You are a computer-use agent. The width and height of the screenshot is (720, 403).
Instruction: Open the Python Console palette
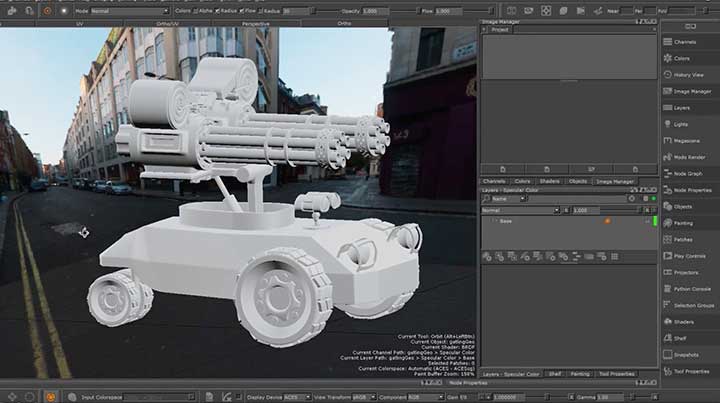tap(690, 288)
